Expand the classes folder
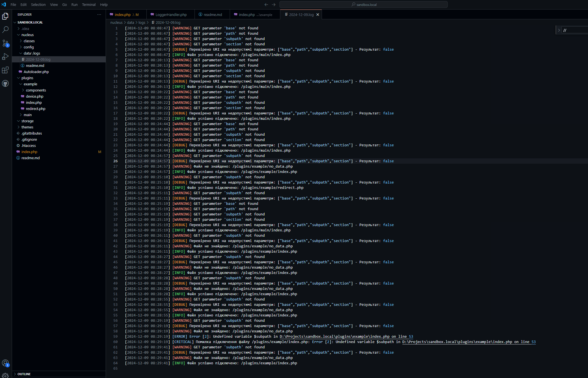 (29, 41)
